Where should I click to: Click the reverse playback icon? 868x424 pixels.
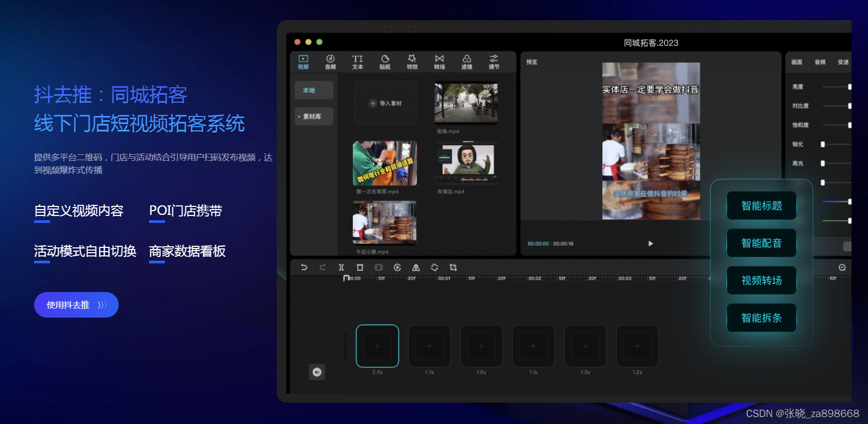(397, 267)
